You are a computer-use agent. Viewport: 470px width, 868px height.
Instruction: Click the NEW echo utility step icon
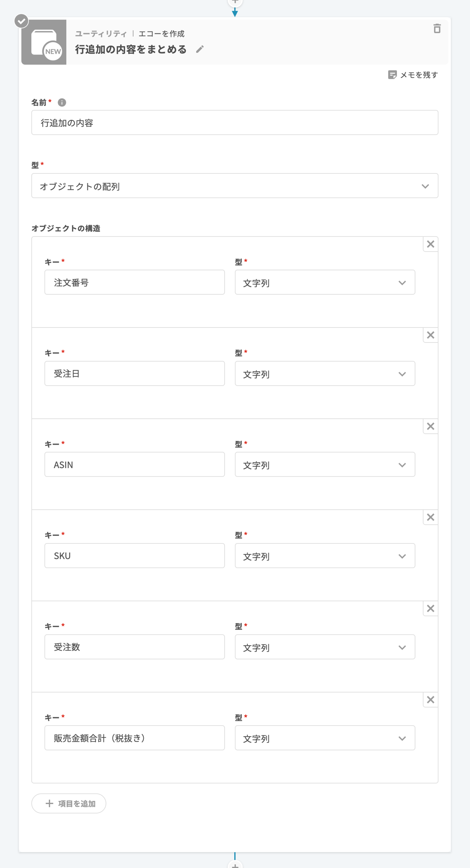pos(44,42)
